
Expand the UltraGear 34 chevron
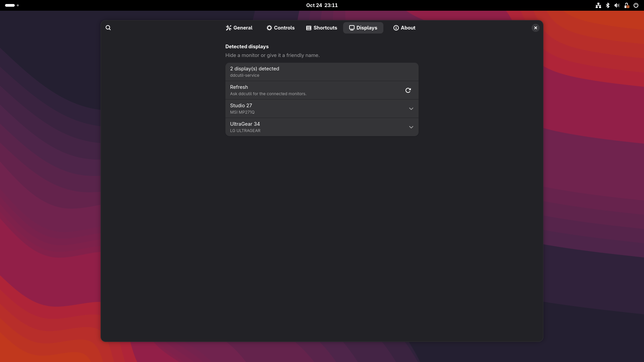point(411,127)
